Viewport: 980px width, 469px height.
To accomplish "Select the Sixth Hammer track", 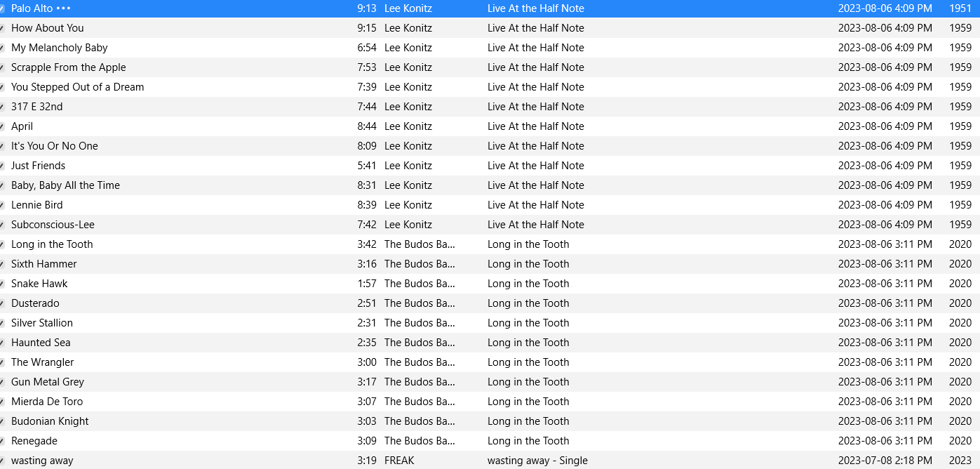I will (x=43, y=264).
